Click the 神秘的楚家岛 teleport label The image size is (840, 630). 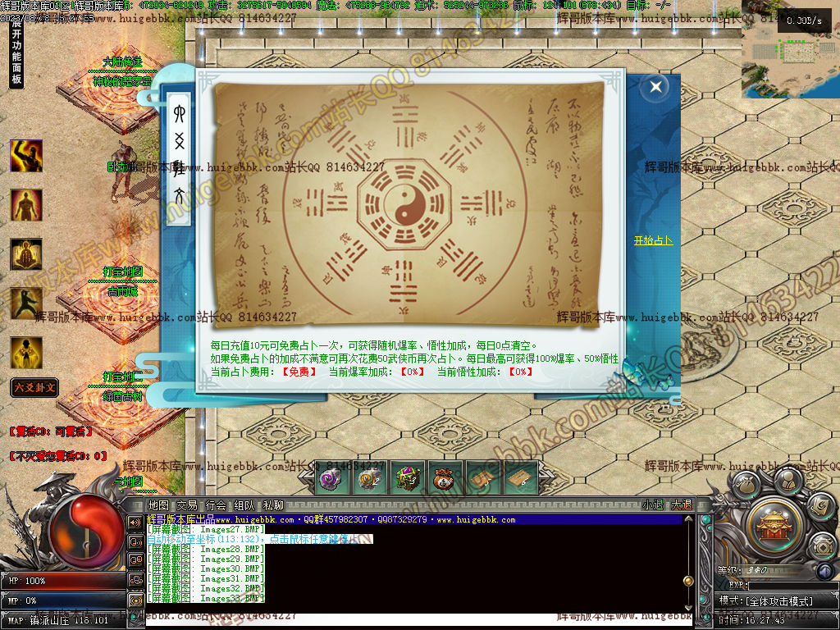(x=122, y=81)
